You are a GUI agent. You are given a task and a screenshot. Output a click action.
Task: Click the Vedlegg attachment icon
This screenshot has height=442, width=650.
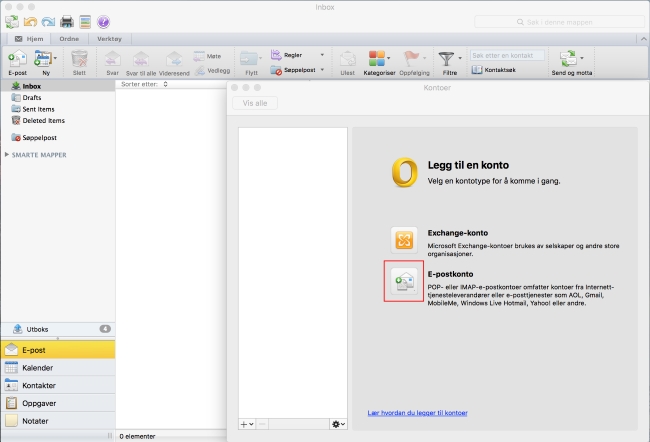coord(200,70)
